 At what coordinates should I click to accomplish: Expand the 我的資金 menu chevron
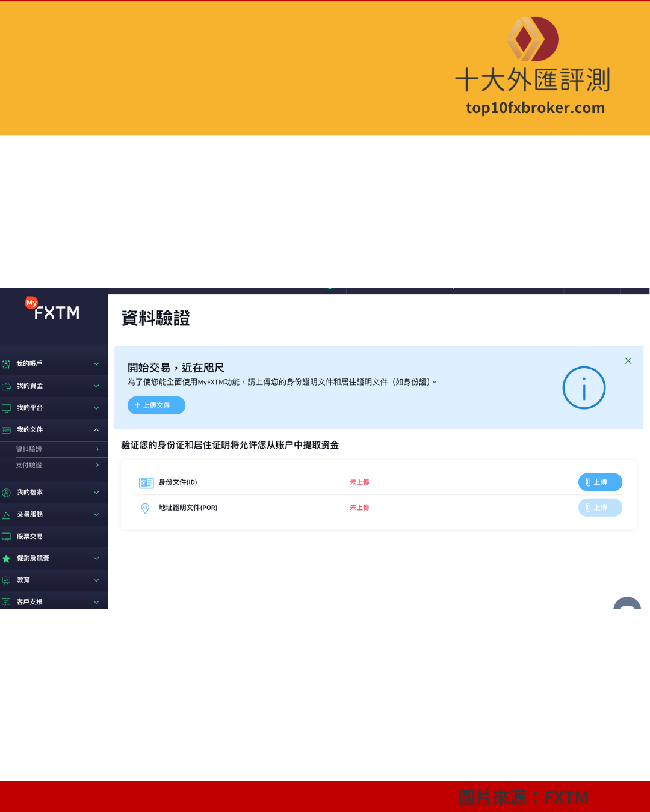96,386
